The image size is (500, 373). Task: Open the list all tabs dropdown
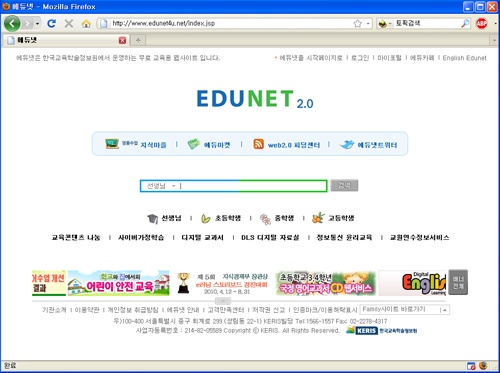pos(494,40)
